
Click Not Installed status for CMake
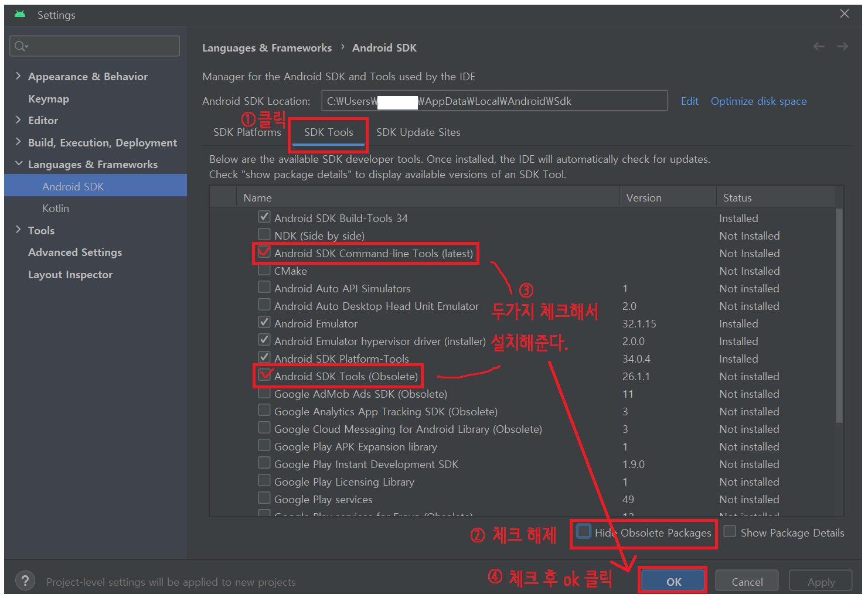[750, 271]
